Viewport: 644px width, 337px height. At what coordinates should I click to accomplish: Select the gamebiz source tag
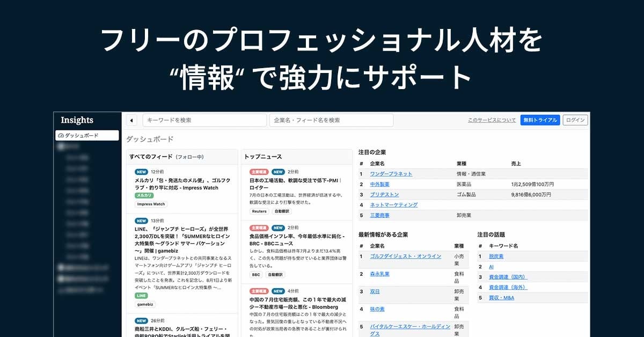coord(145,304)
